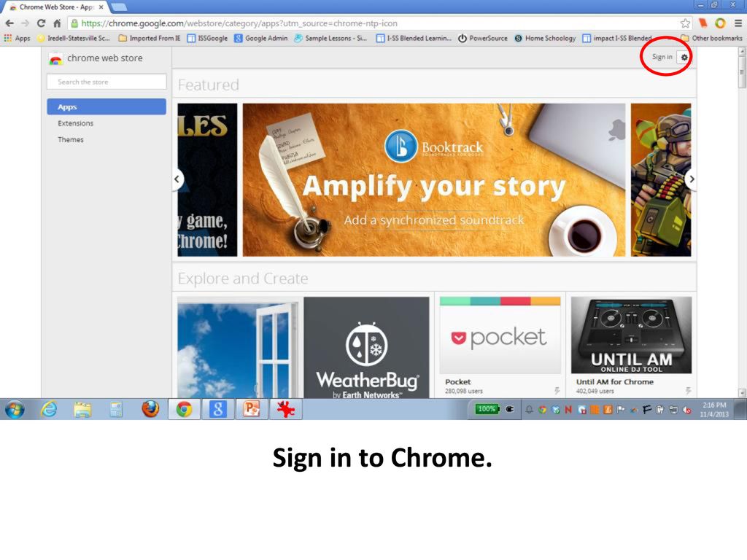Open the Booktrack featured banner
The image size is (747, 560).
434,180
